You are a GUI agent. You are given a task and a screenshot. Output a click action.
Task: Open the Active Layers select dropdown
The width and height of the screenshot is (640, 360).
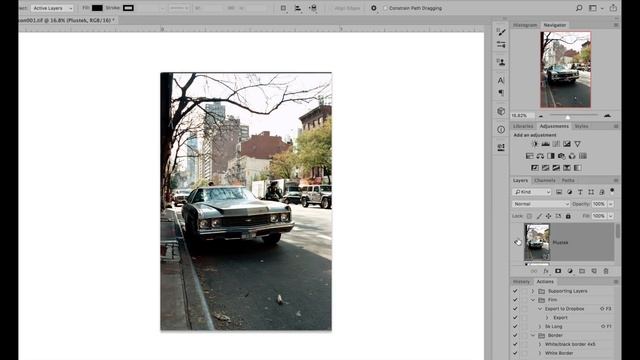pyautogui.click(x=52, y=8)
